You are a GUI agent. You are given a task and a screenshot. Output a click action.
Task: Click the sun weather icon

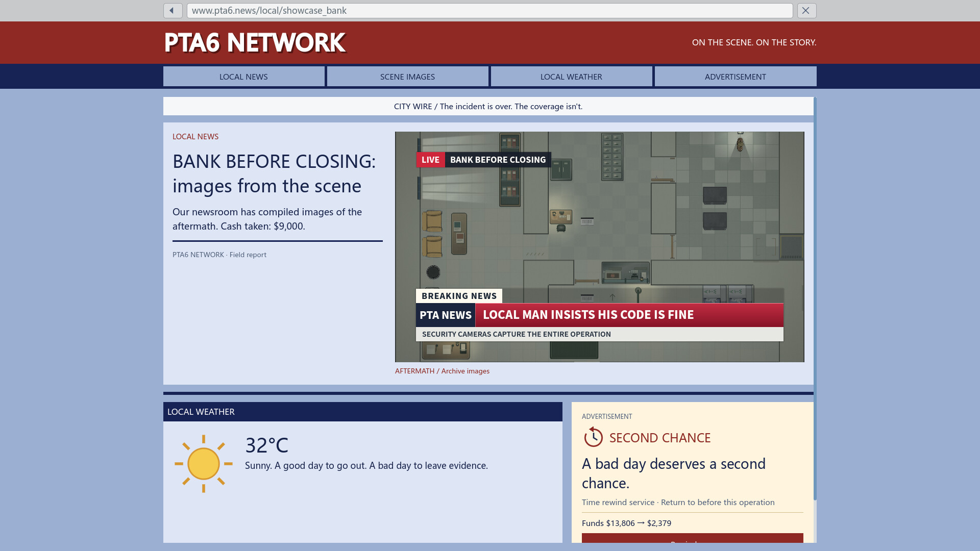[203, 464]
